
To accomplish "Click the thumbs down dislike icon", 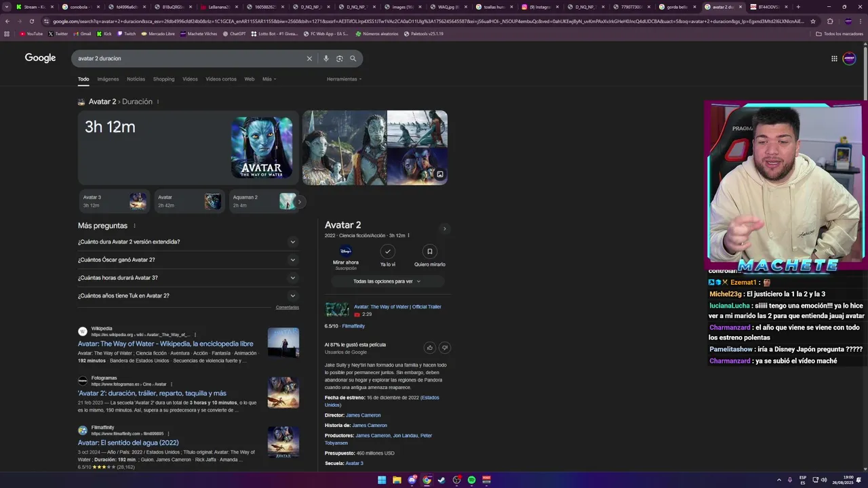I will pos(445,348).
